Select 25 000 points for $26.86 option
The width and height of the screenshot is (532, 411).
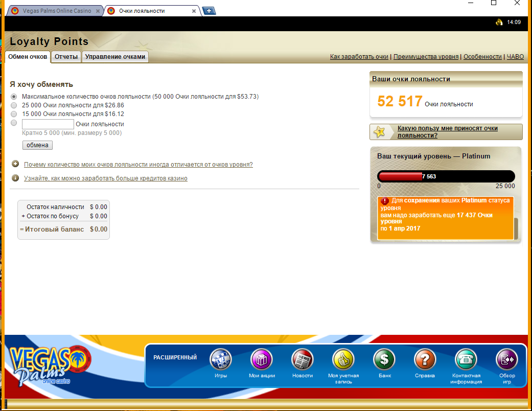(x=14, y=105)
